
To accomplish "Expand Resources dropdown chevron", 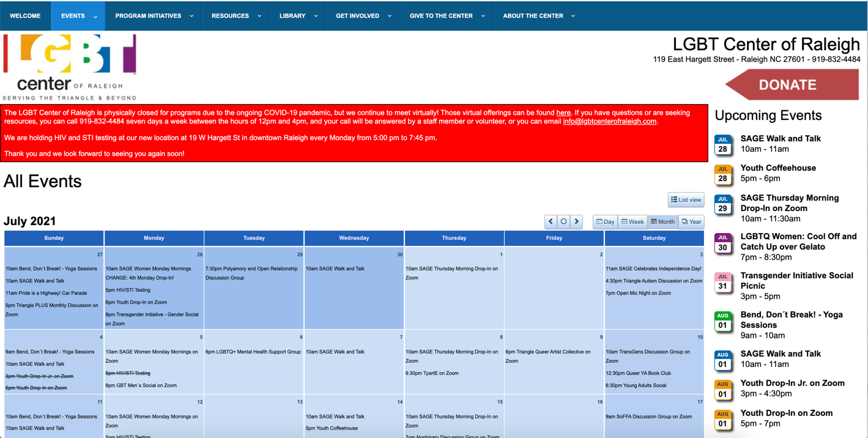I will (x=259, y=17).
